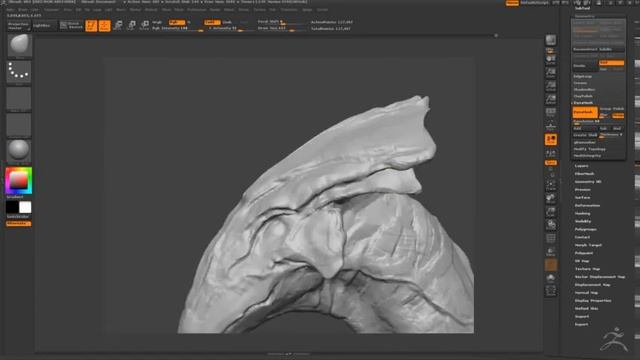Image resolution: width=640 pixels, height=360 pixels.
Task: Toggle Perspective in the right shelf
Action: point(551,113)
